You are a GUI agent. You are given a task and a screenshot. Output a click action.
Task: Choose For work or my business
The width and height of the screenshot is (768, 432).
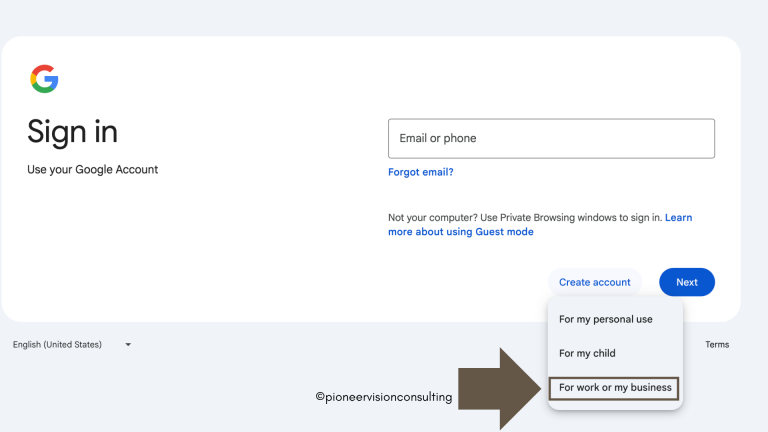click(x=614, y=388)
